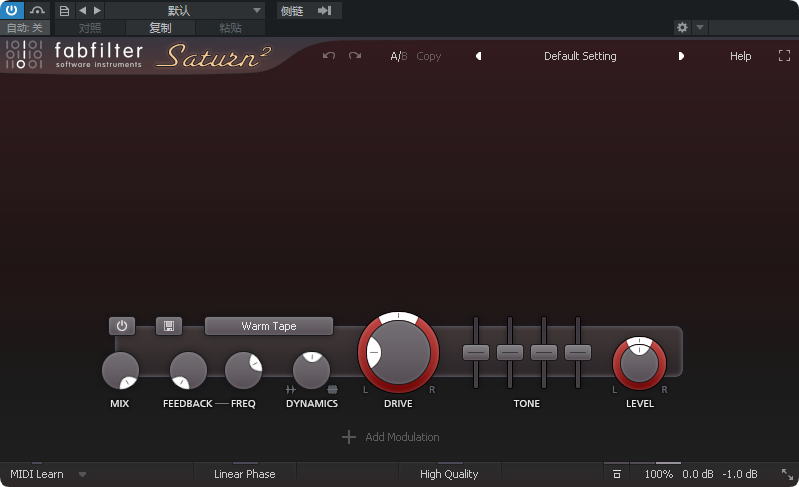The width and height of the screenshot is (799, 487).
Task: Click the undo arrow in Saturn header
Action: pos(329,56)
